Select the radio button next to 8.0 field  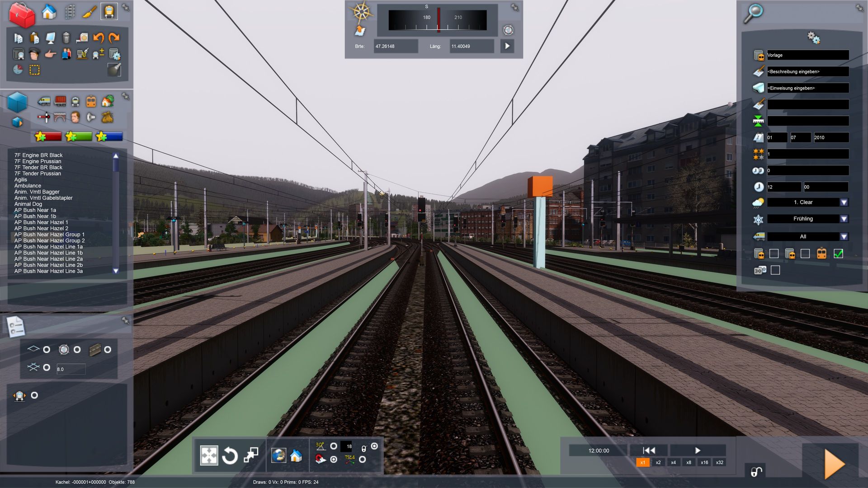tap(47, 368)
